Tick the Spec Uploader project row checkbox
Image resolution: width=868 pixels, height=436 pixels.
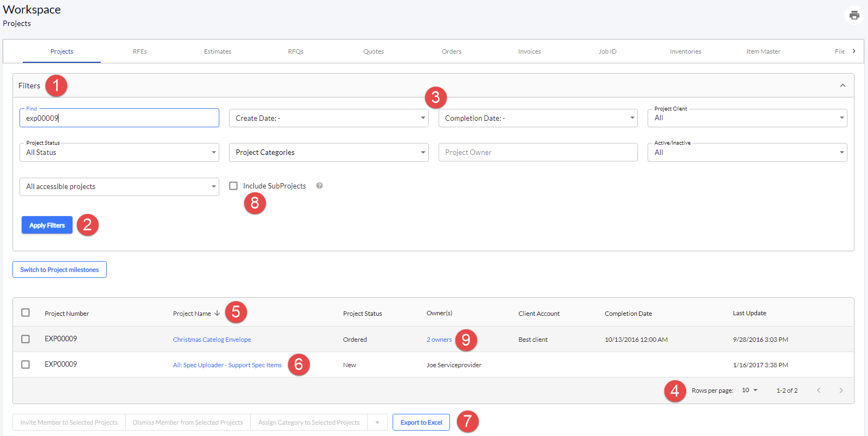(x=25, y=365)
